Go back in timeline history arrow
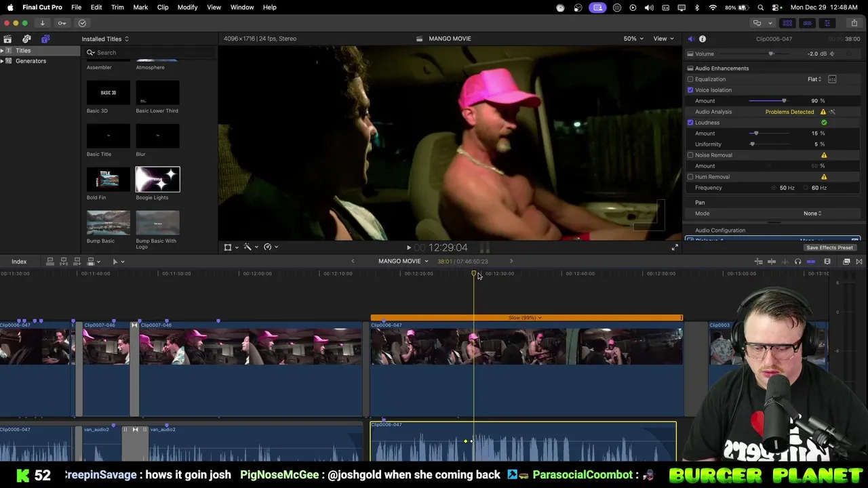This screenshot has height=488, width=868. point(353,262)
